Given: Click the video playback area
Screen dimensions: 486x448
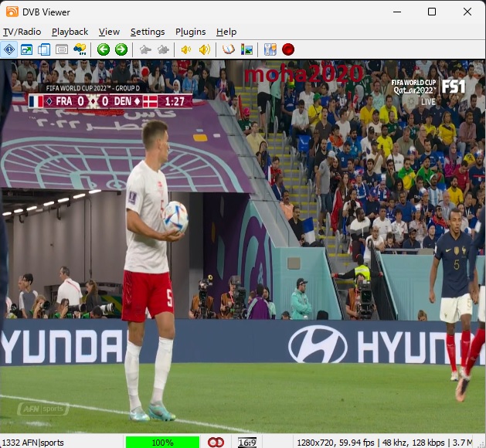Looking at the screenshot, I should pyautogui.click(x=243, y=246).
